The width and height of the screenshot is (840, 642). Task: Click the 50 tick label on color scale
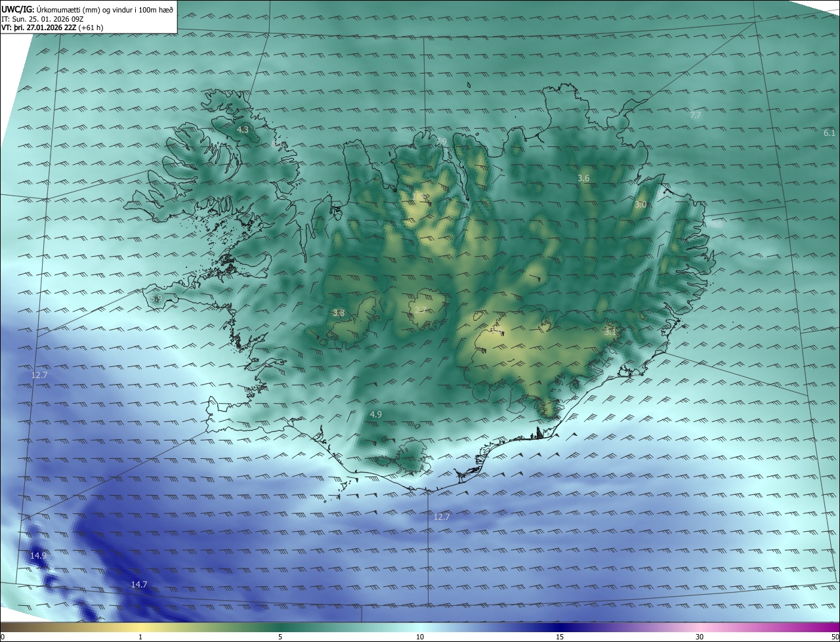(835, 637)
